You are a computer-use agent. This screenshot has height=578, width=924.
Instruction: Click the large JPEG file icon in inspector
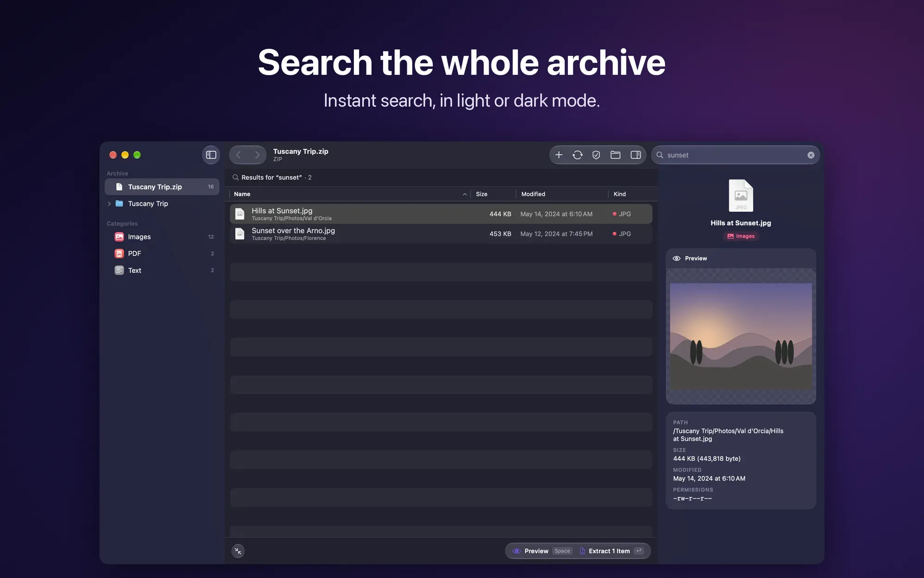coord(741,196)
